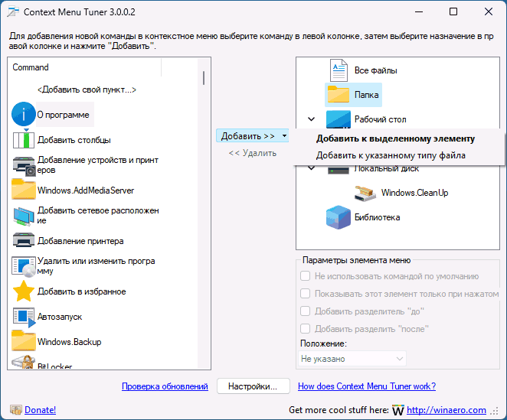
Task: Click the Donate coins icon
Action: [16, 409]
